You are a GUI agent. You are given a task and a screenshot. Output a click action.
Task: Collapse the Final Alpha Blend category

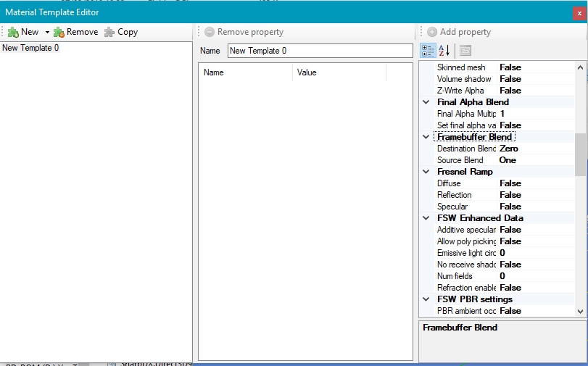pyautogui.click(x=426, y=102)
